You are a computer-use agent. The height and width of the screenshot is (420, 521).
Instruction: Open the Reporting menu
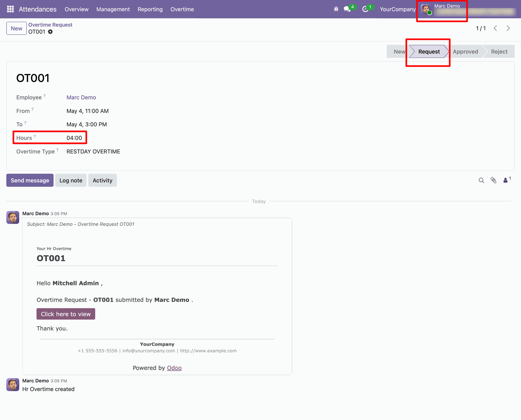tap(150, 9)
